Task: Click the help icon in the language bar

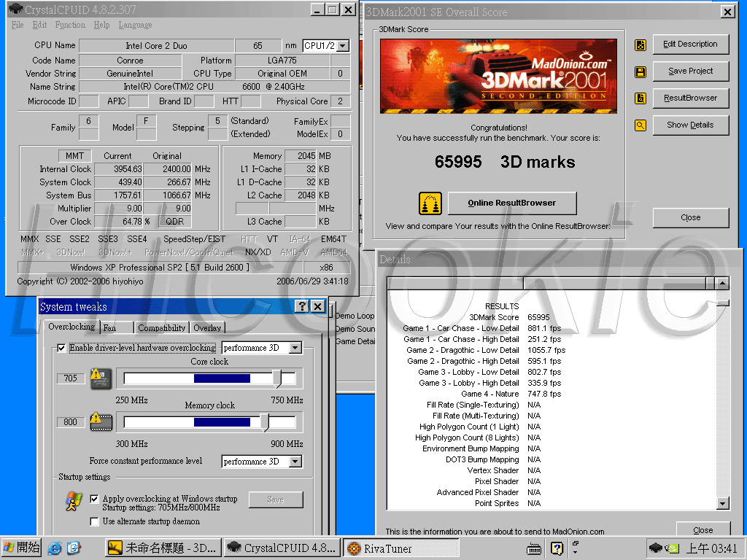Action: click(x=557, y=548)
